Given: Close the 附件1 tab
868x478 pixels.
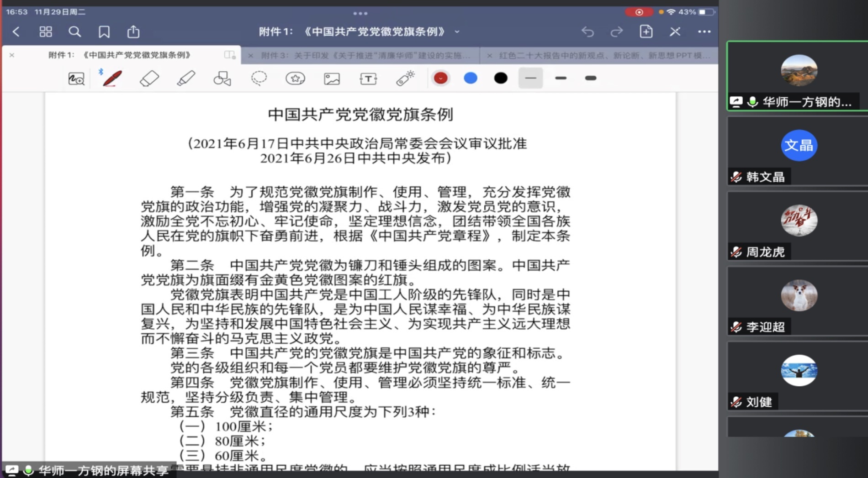Looking at the screenshot, I should point(12,55).
